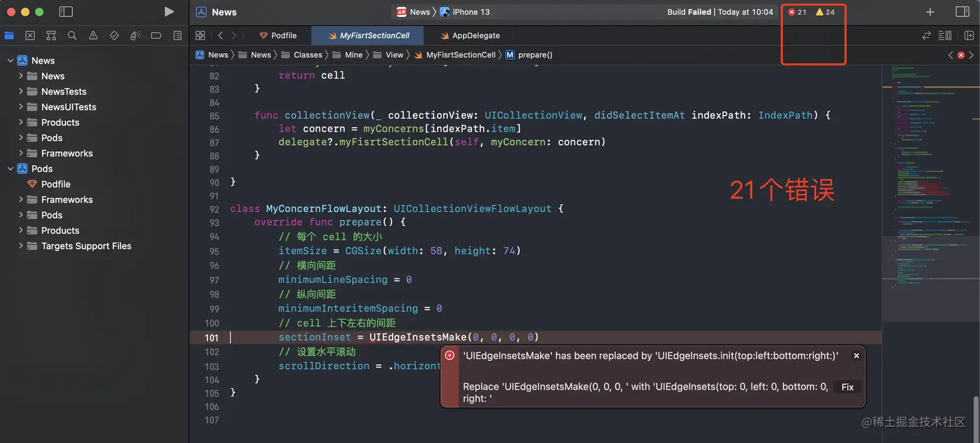Click Fix button in error popup

(x=848, y=387)
